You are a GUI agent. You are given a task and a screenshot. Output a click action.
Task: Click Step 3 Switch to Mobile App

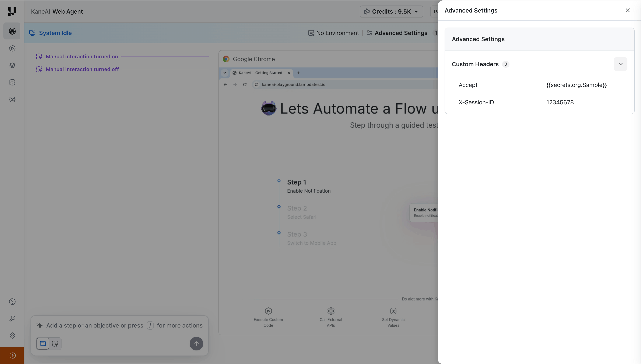pos(311,238)
